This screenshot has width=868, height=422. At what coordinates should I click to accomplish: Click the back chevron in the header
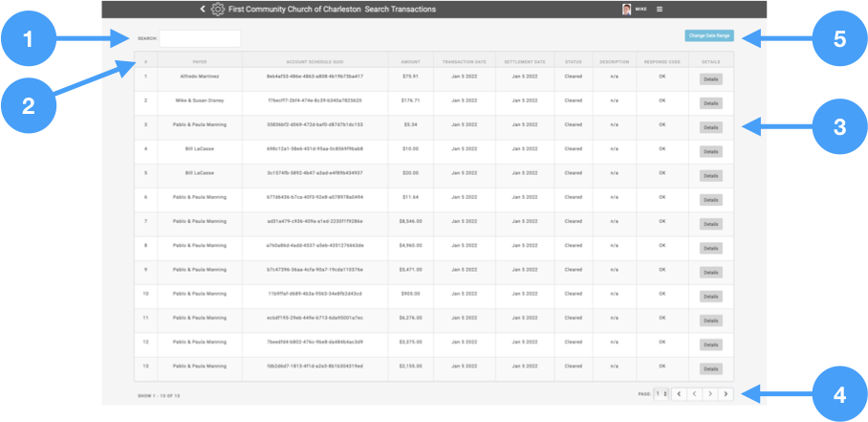click(203, 9)
